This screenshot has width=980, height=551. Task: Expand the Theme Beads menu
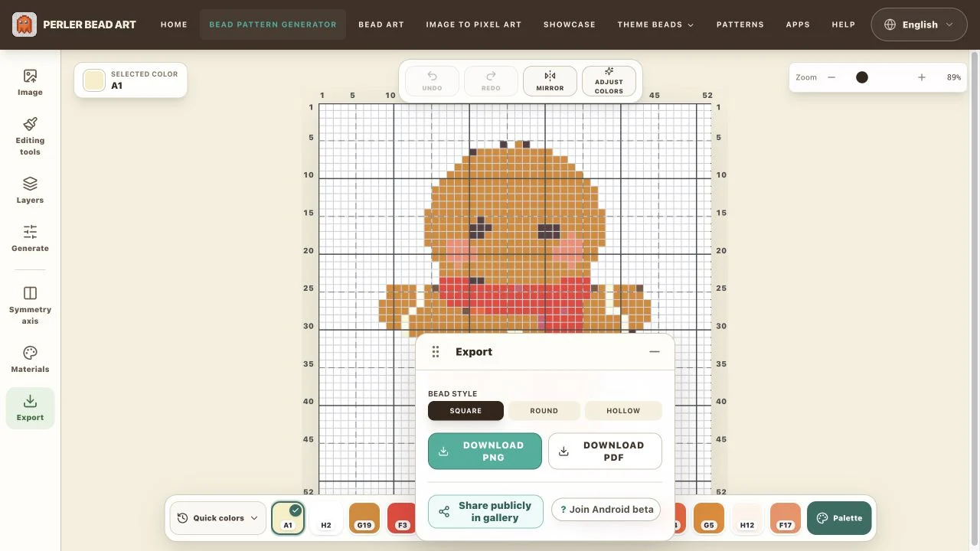click(x=655, y=24)
